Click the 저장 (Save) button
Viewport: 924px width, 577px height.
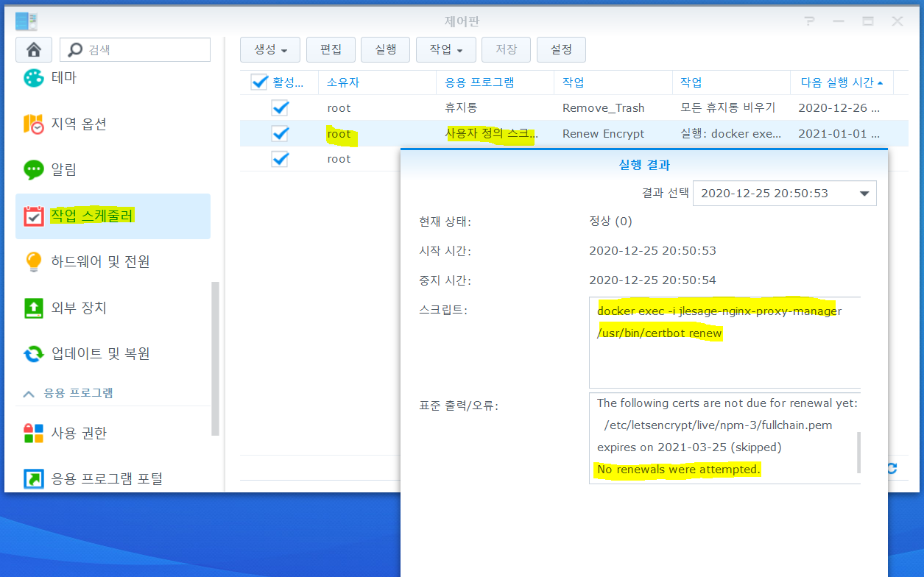[506, 49]
